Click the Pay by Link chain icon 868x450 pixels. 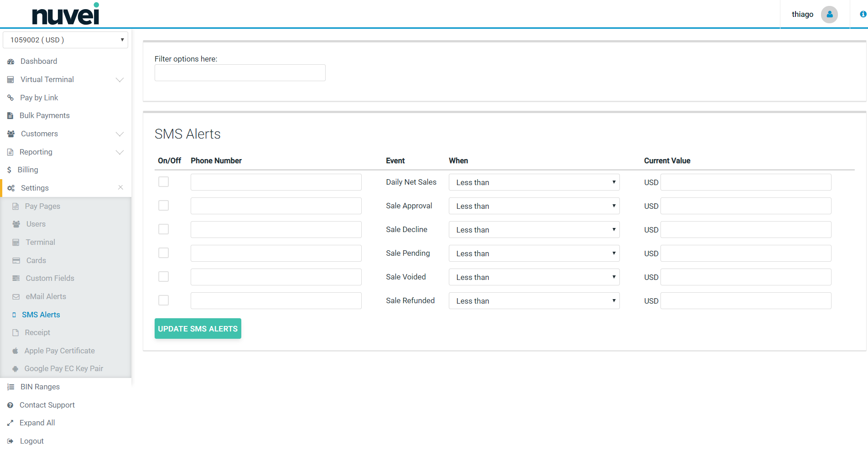click(x=10, y=98)
